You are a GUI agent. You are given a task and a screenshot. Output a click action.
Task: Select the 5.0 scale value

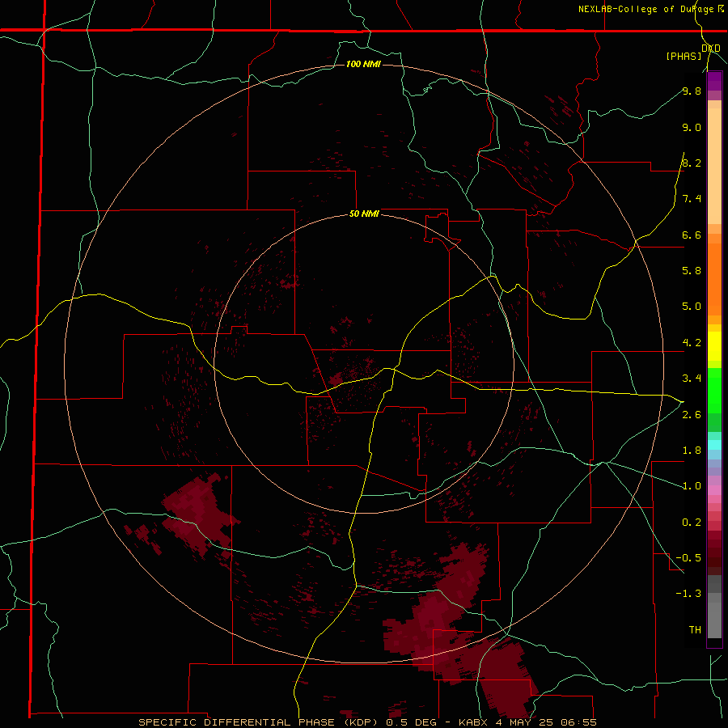(692, 307)
